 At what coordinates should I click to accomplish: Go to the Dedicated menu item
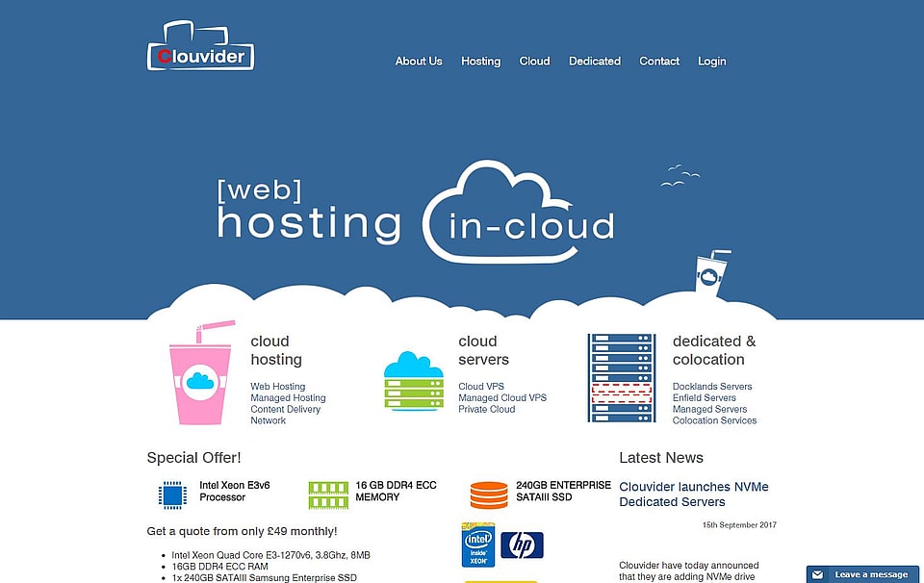(595, 62)
